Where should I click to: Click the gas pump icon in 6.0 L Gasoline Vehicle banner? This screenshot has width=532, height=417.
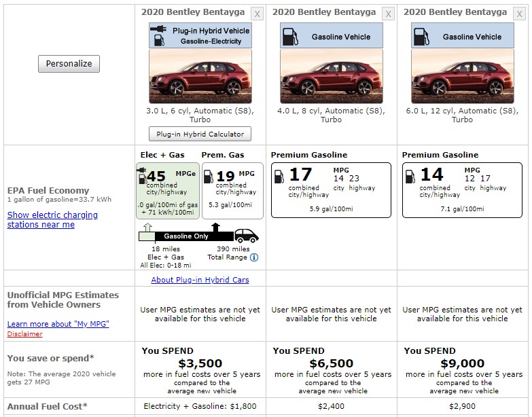(x=421, y=37)
